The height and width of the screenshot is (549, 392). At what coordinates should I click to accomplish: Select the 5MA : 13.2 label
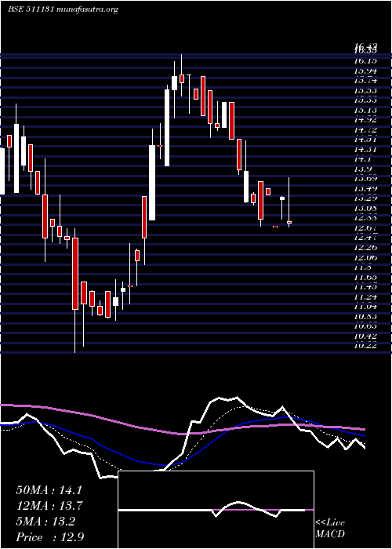(x=45, y=522)
